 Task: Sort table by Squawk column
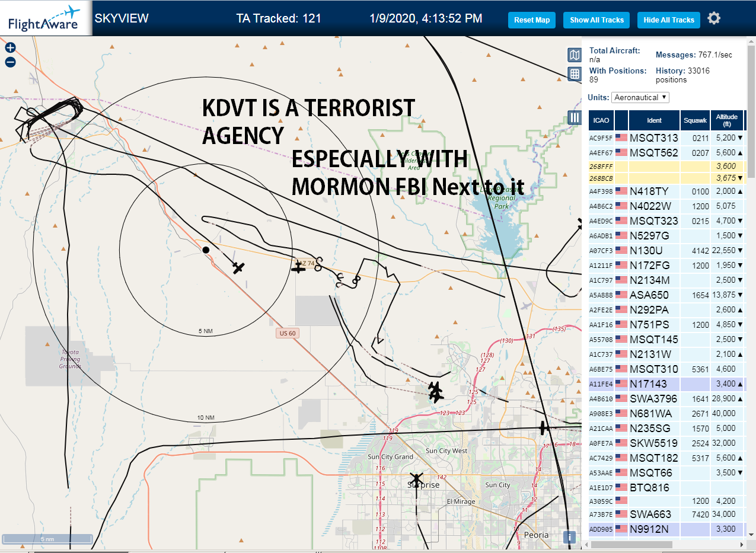pyautogui.click(x=695, y=120)
